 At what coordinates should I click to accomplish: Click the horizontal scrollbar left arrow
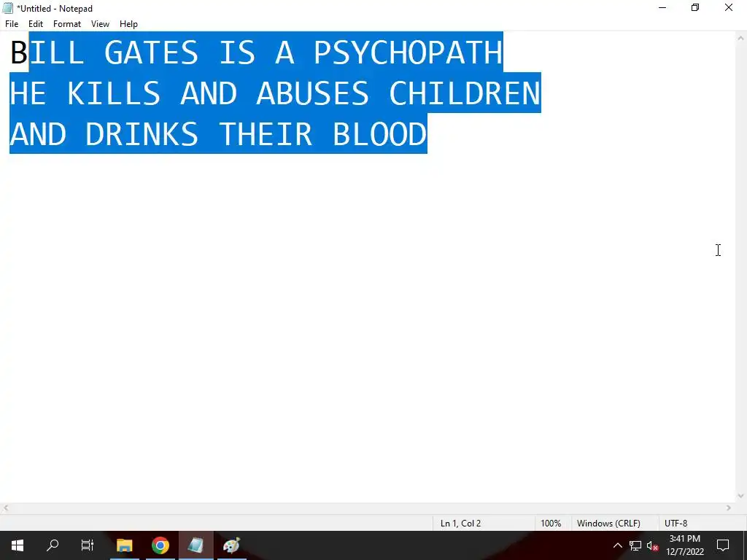6,508
